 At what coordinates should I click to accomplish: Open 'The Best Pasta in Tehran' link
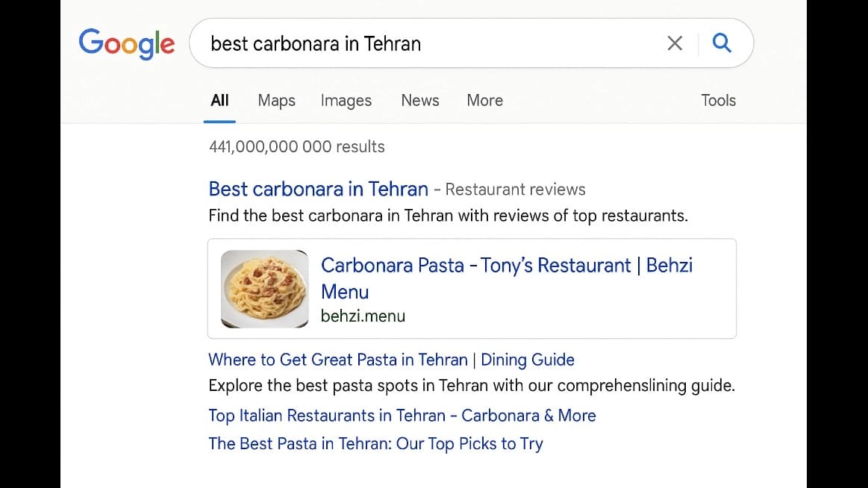click(376, 444)
